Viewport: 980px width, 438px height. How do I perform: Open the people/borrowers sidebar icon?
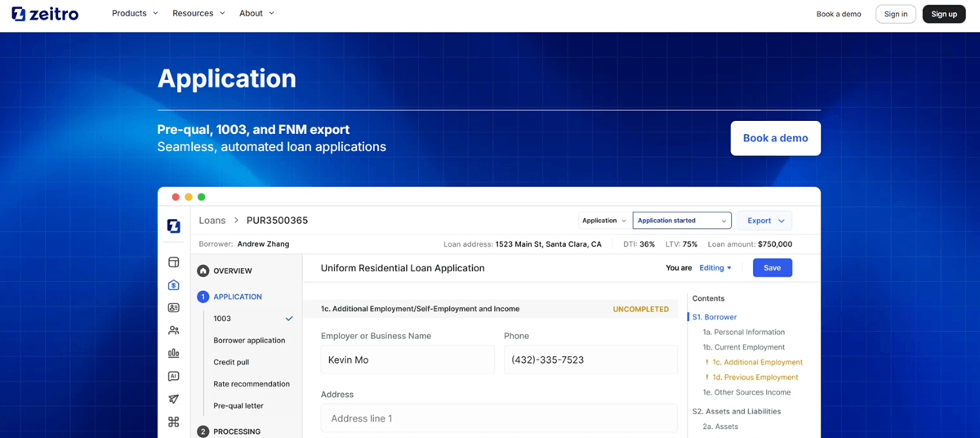point(173,331)
